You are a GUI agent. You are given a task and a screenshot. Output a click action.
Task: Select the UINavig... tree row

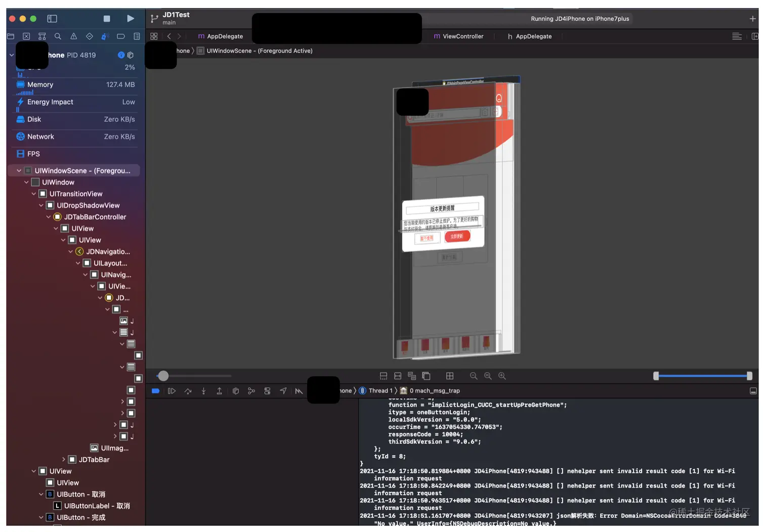[x=111, y=275]
